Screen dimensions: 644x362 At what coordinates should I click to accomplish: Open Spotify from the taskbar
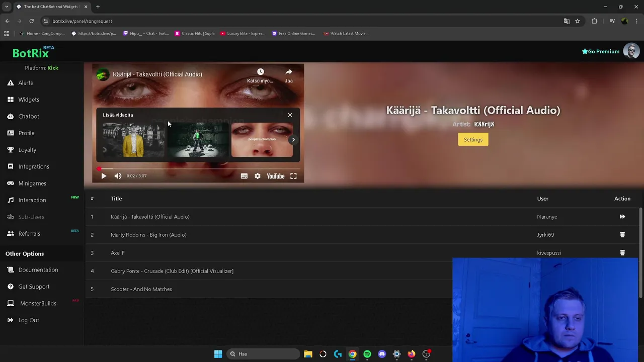(x=367, y=354)
